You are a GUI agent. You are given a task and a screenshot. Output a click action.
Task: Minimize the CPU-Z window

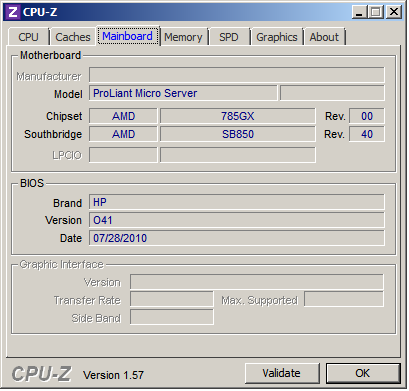(x=359, y=13)
